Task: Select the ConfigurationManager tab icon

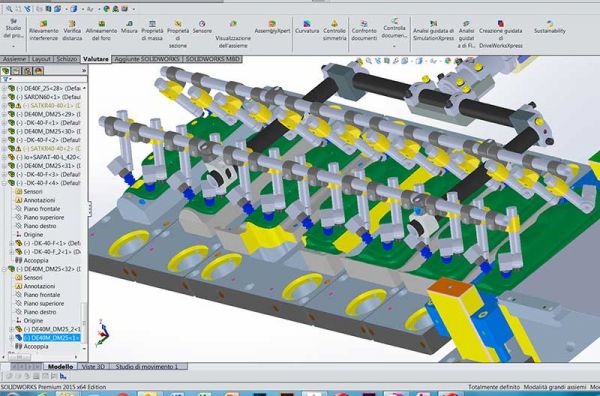Action: [x=27, y=70]
